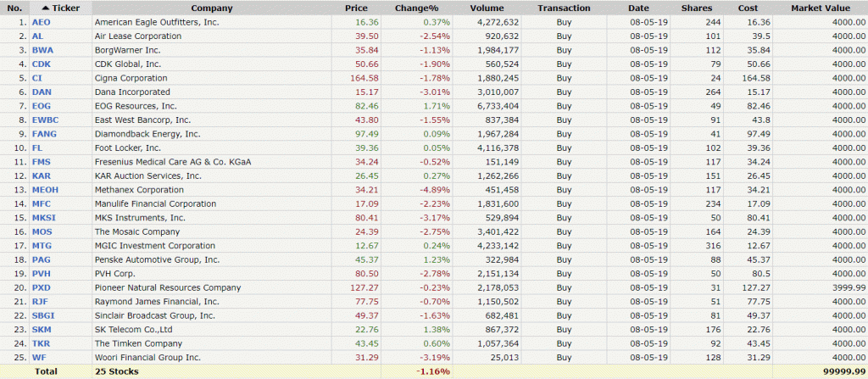The height and width of the screenshot is (379, 868).
Task: Sort by Transaction column header
Action: 564,8
